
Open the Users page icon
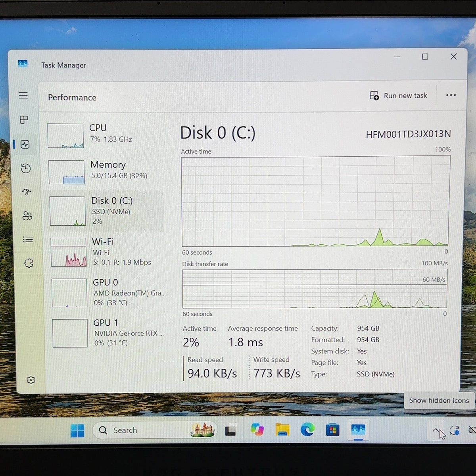27,216
